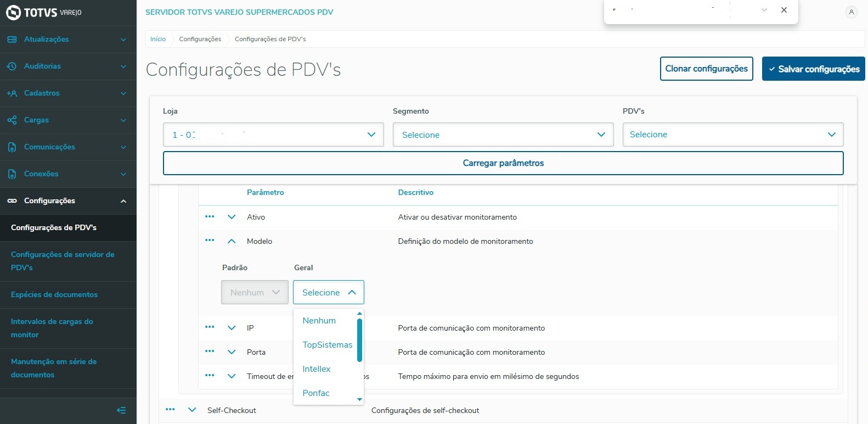The image size is (868, 424).
Task: Open Intervalos de cargas do monitor
Action: [x=68, y=328]
